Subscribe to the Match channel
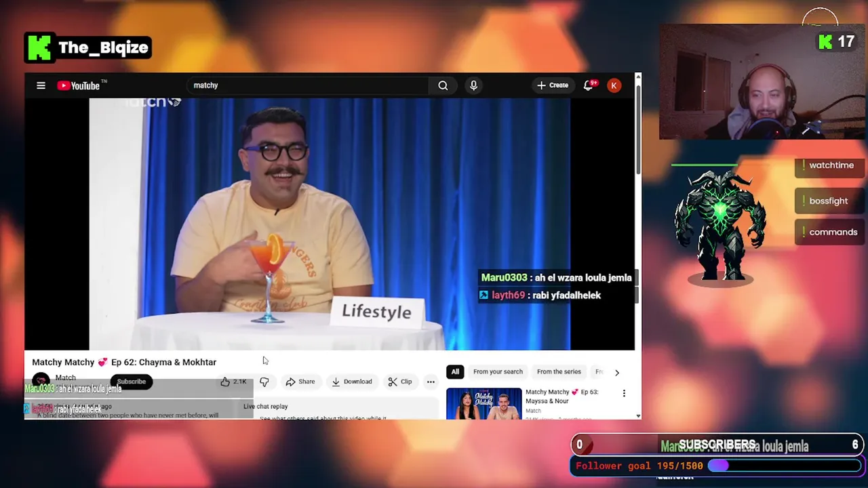Viewport: 868px width, 488px height. click(132, 382)
